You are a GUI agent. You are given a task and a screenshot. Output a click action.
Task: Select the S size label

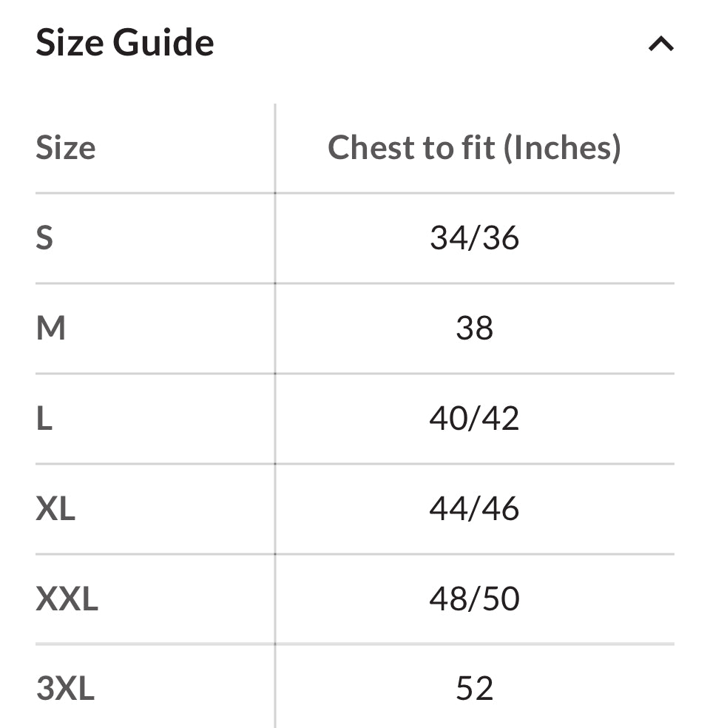[x=44, y=238]
